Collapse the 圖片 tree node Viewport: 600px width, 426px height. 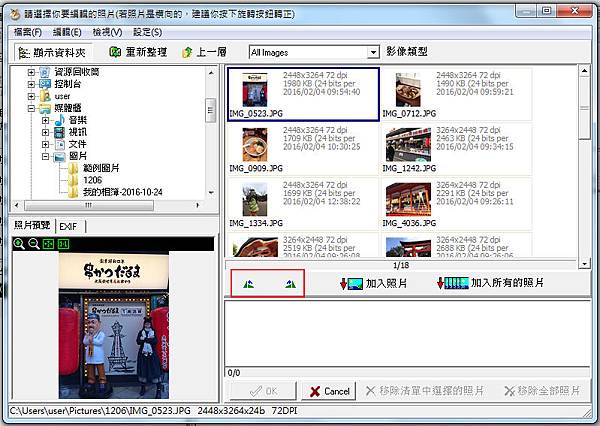[46, 157]
